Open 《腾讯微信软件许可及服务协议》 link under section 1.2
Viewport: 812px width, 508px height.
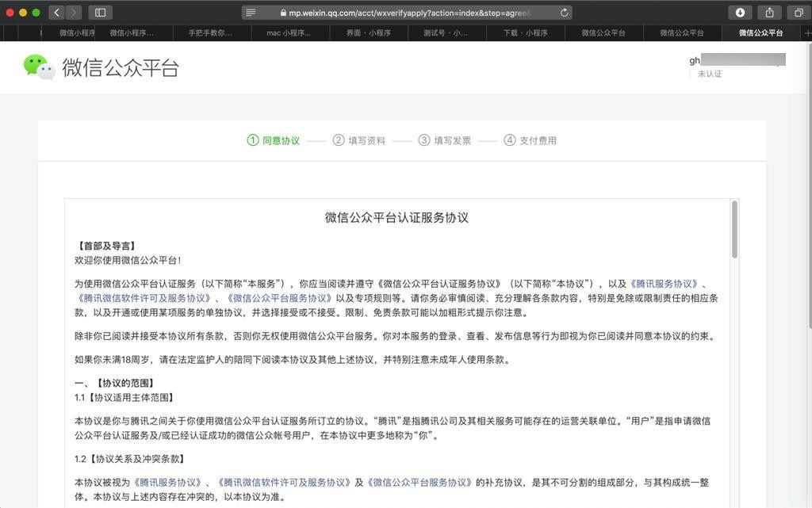pyautogui.click(x=283, y=482)
